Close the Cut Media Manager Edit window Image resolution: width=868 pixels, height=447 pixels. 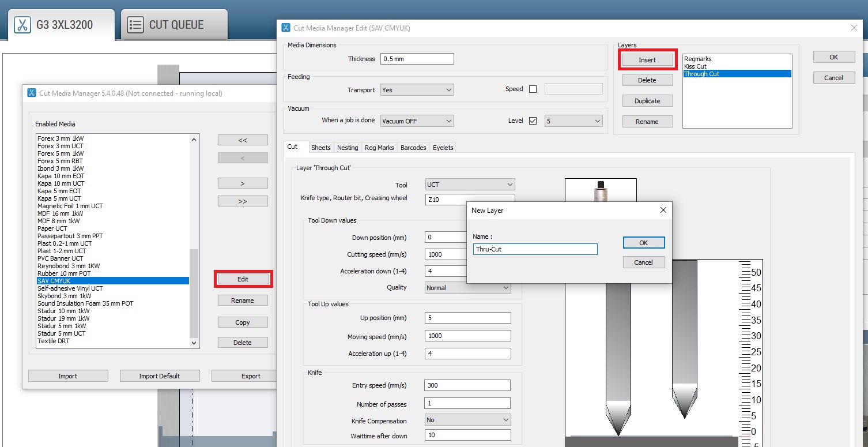click(854, 28)
